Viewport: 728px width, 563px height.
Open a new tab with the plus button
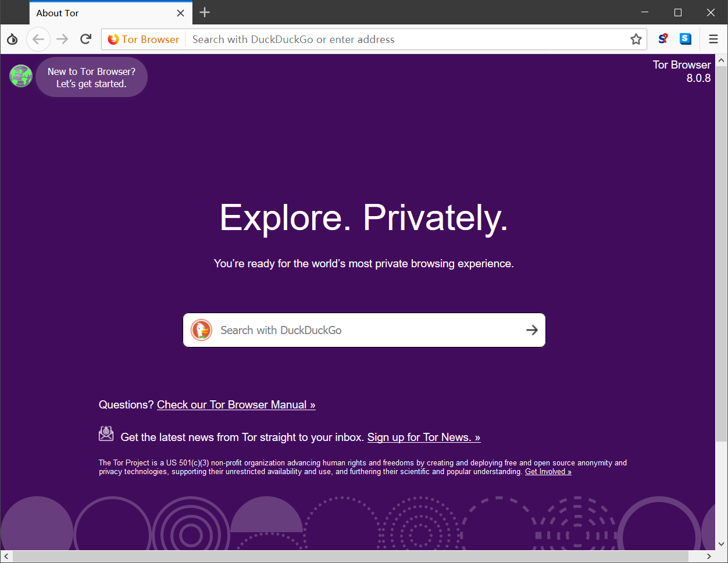205,12
